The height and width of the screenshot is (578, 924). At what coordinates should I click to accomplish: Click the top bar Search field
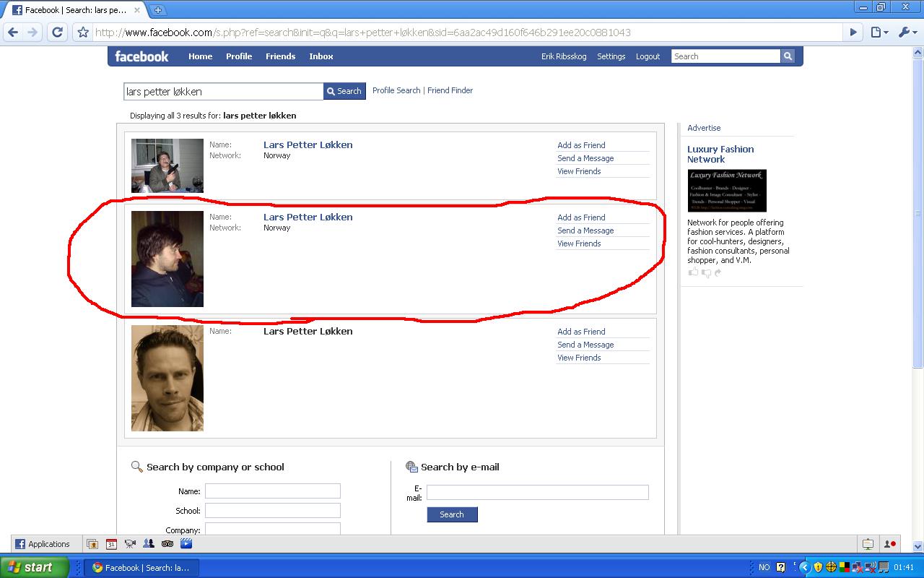click(x=725, y=56)
